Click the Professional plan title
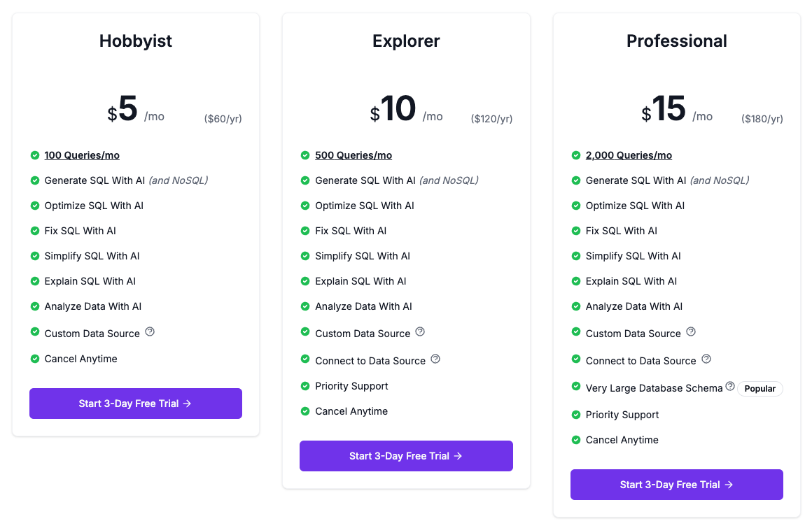 pyautogui.click(x=676, y=41)
